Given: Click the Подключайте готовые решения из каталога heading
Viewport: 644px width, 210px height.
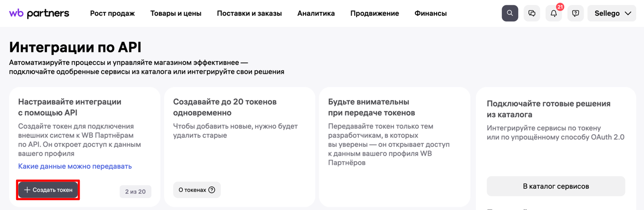Looking at the screenshot, I should [548, 109].
